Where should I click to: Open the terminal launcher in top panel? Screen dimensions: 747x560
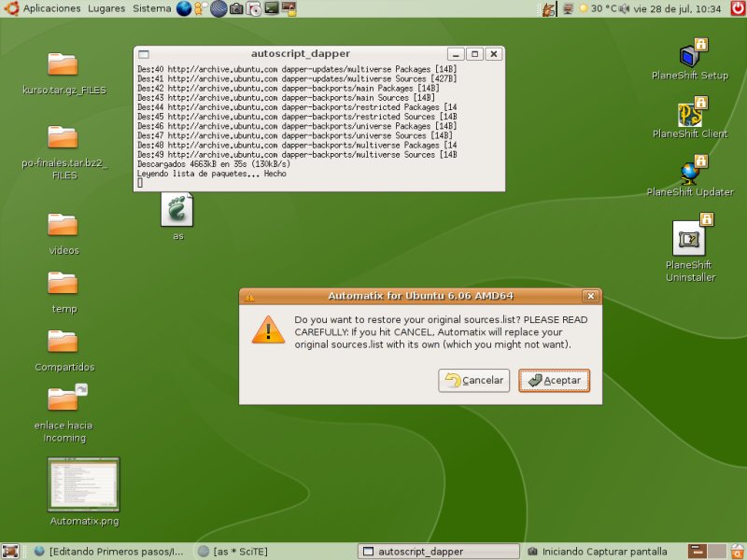point(272,9)
